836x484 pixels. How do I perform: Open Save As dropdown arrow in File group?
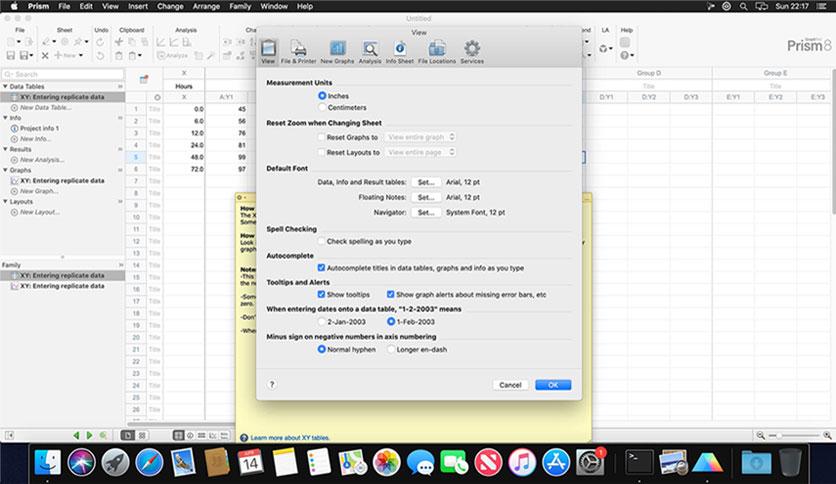coord(31,55)
